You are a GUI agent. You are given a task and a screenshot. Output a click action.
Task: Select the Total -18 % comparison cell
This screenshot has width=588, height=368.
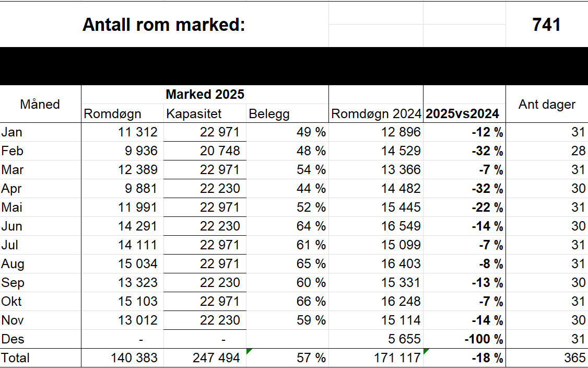point(486,358)
